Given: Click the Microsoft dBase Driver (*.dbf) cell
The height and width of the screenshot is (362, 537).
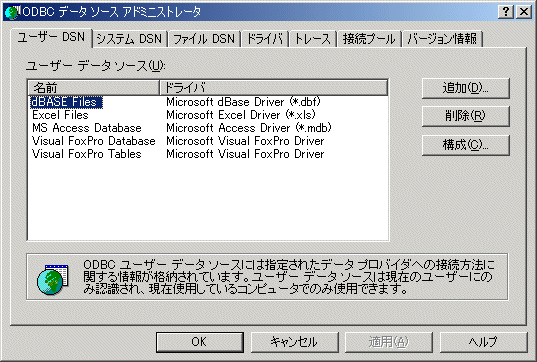Looking at the screenshot, I should (x=243, y=102).
